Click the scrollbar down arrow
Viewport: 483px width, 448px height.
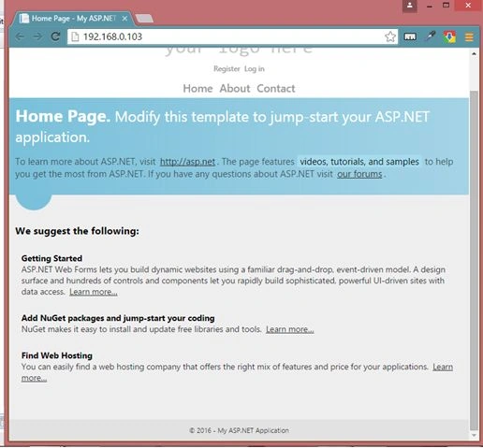point(474,435)
